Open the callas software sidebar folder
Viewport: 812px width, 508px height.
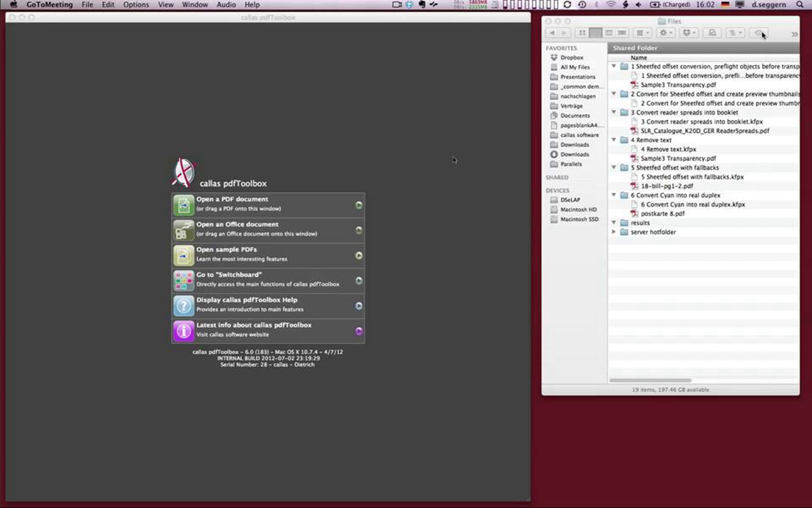[580, 135]
